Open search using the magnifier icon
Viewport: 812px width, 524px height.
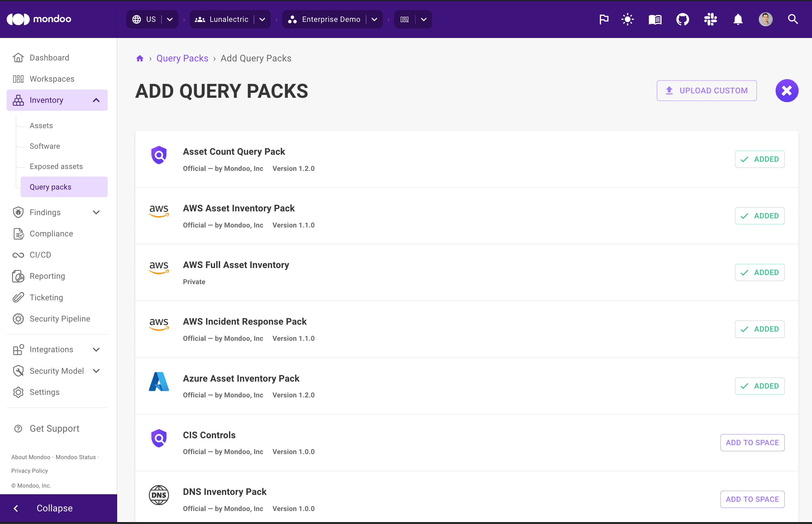click(x=793, y=19)
